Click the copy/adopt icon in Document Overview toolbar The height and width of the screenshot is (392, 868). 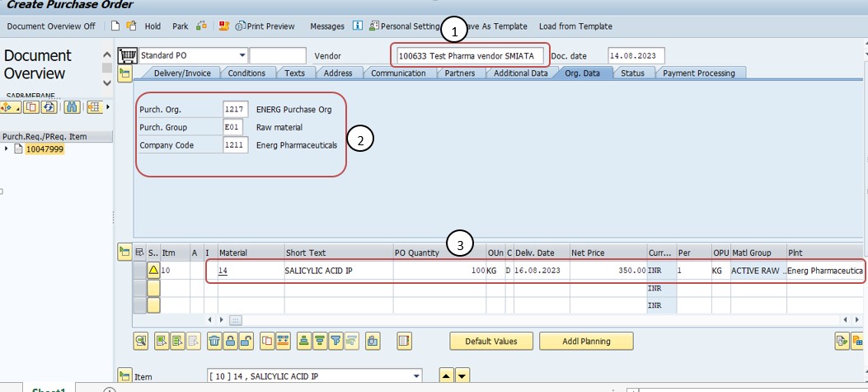31,107
